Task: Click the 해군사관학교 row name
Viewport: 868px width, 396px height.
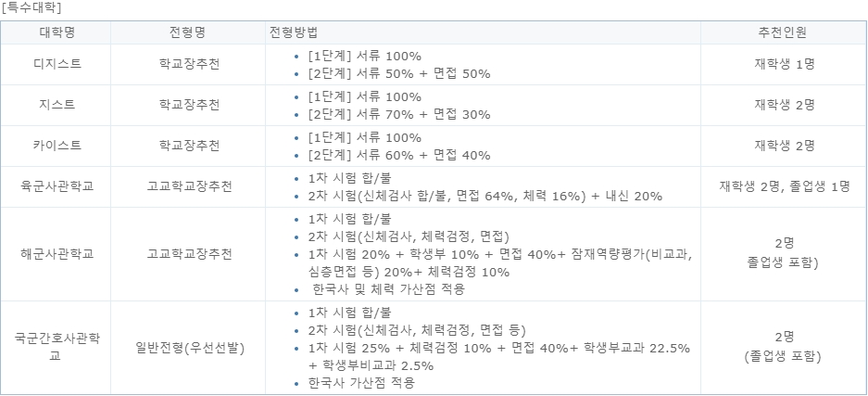Action: click(x=57, y=254)
